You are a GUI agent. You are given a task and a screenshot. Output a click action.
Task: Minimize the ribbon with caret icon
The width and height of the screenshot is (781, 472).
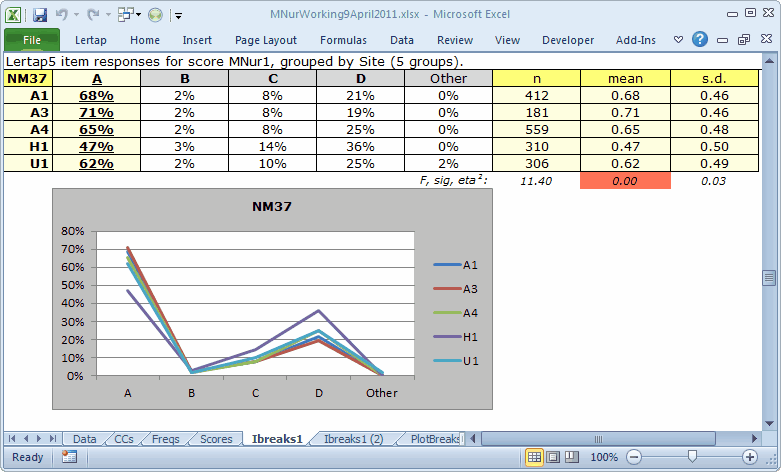pos(678,40)
